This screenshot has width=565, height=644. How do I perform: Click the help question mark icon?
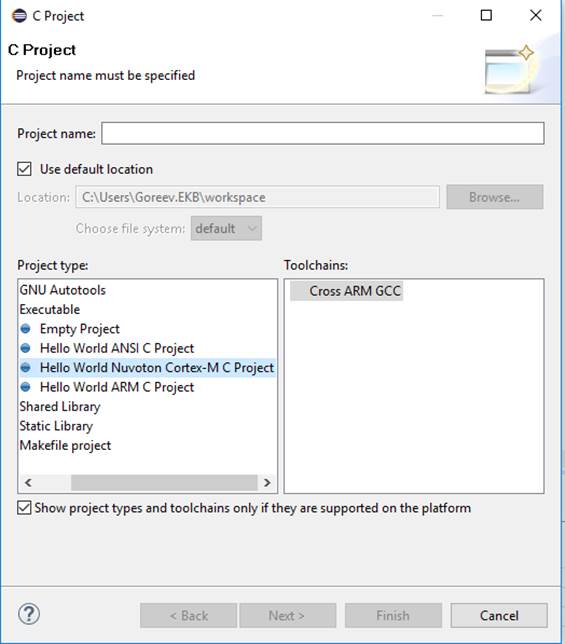click(29, 614)
